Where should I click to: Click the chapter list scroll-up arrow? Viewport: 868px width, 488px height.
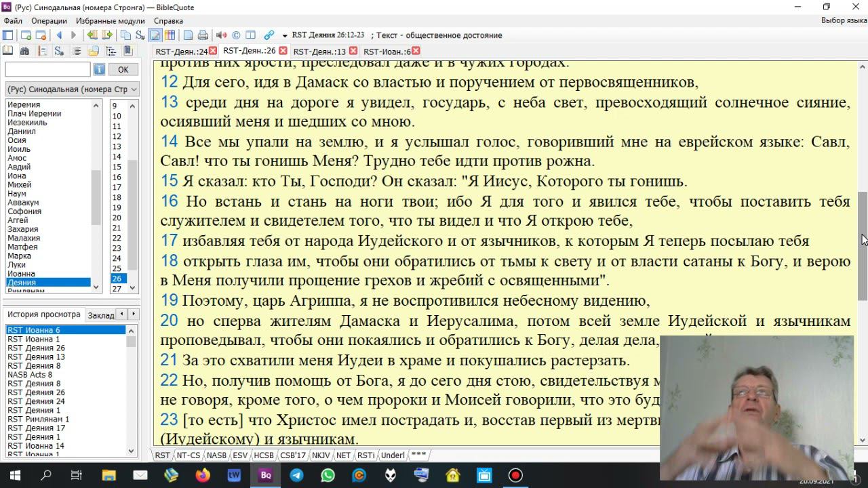(x=133, y=105)
